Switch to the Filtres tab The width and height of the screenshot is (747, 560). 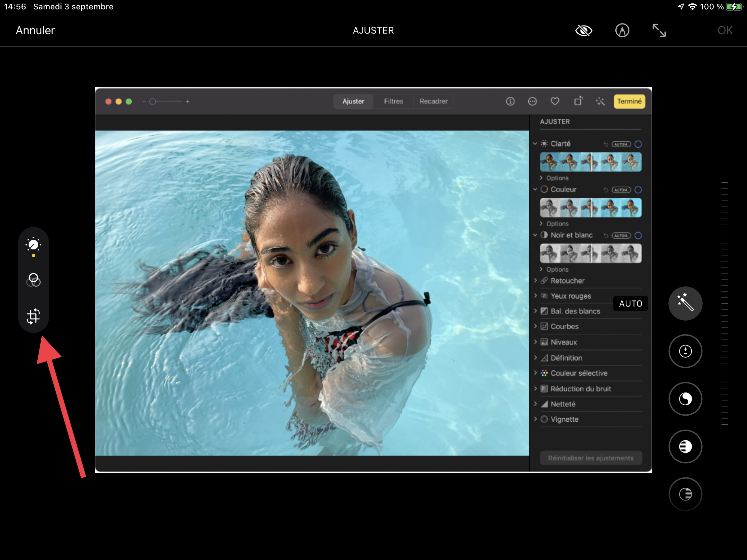pyautogui.click(x=393, y=101)
